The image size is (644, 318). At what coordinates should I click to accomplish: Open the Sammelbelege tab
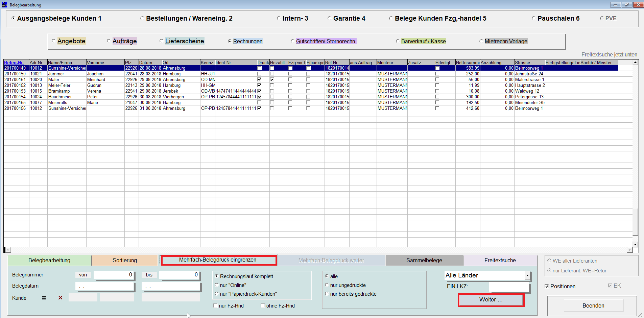pos(424,260)
